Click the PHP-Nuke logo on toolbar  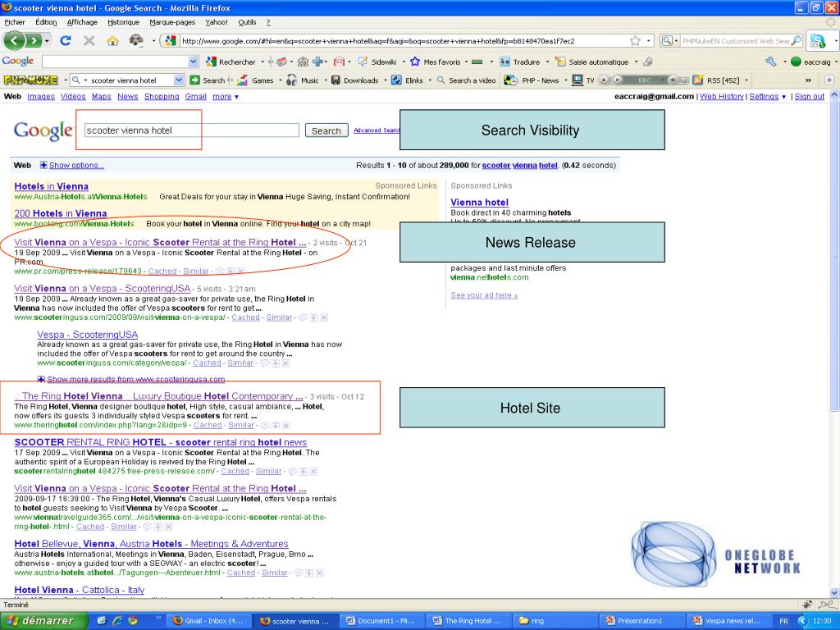(x=30, y=80)
